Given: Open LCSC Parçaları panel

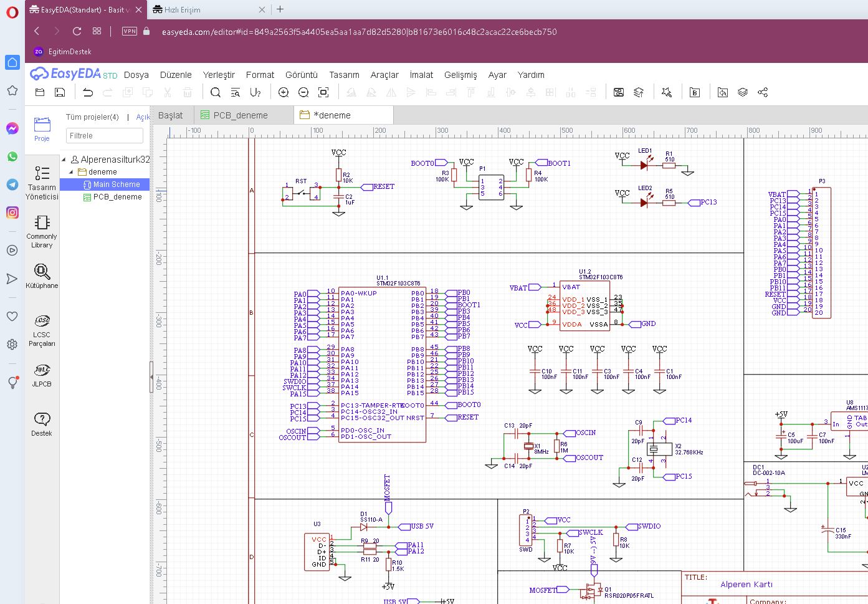Looking at the screenshot, I should [42, 330].
